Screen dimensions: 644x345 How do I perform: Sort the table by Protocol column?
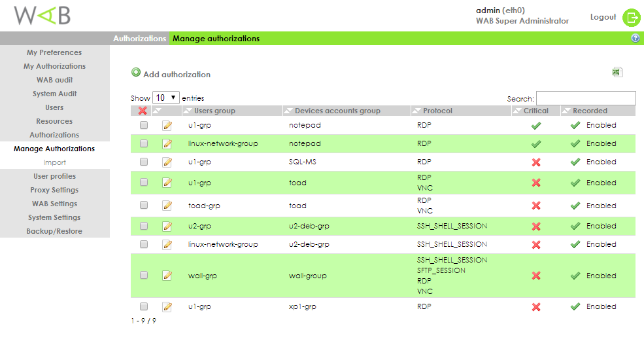[437, 111]
